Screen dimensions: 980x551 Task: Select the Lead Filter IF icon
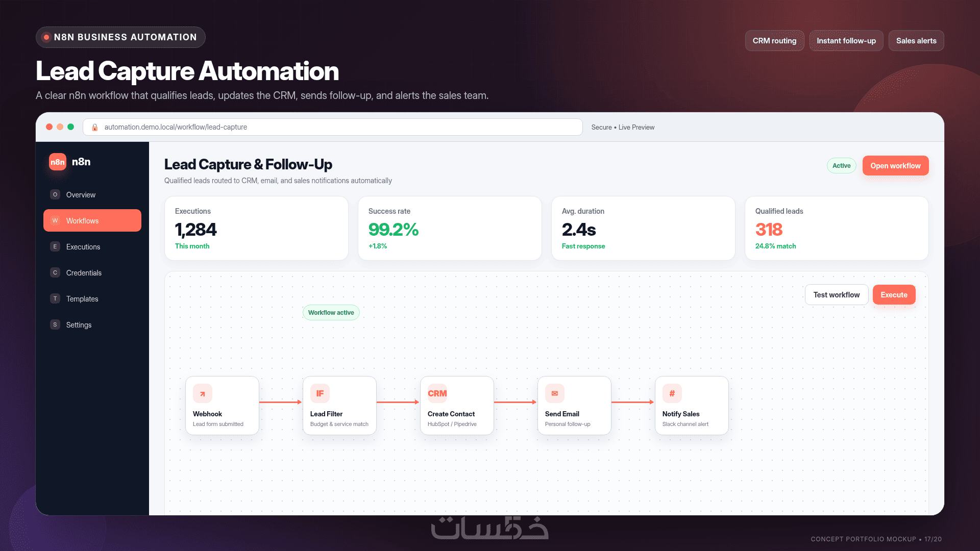[320, 393]
